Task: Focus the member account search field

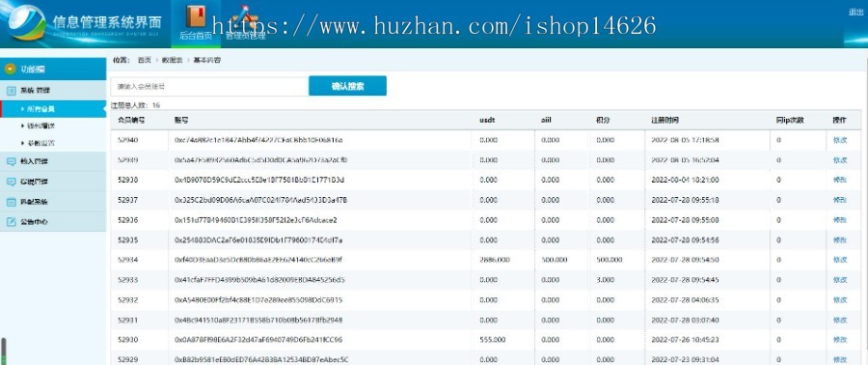Action: (209, 86)
